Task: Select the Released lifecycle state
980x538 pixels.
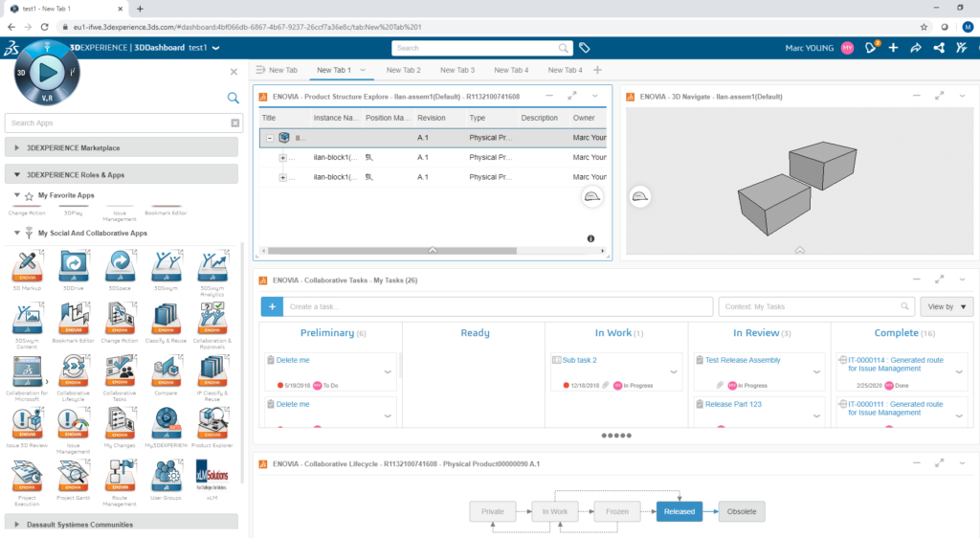Action: tap(679, 512)
